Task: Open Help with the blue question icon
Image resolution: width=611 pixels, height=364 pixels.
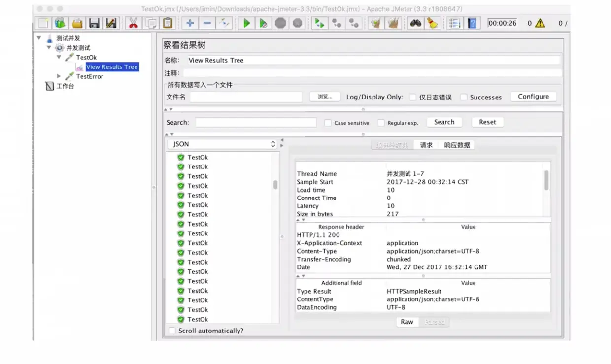Action: tap(472, 23)
